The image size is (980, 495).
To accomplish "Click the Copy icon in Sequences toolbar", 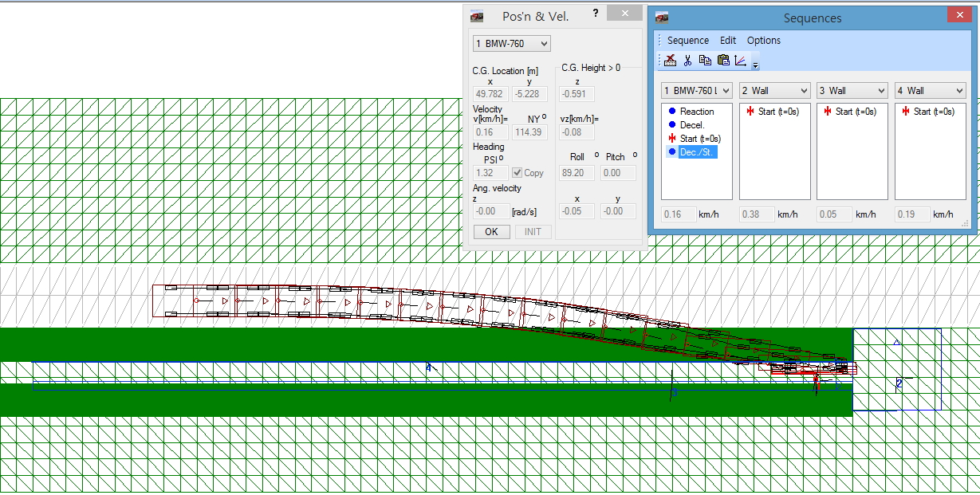I will [705, 61].
